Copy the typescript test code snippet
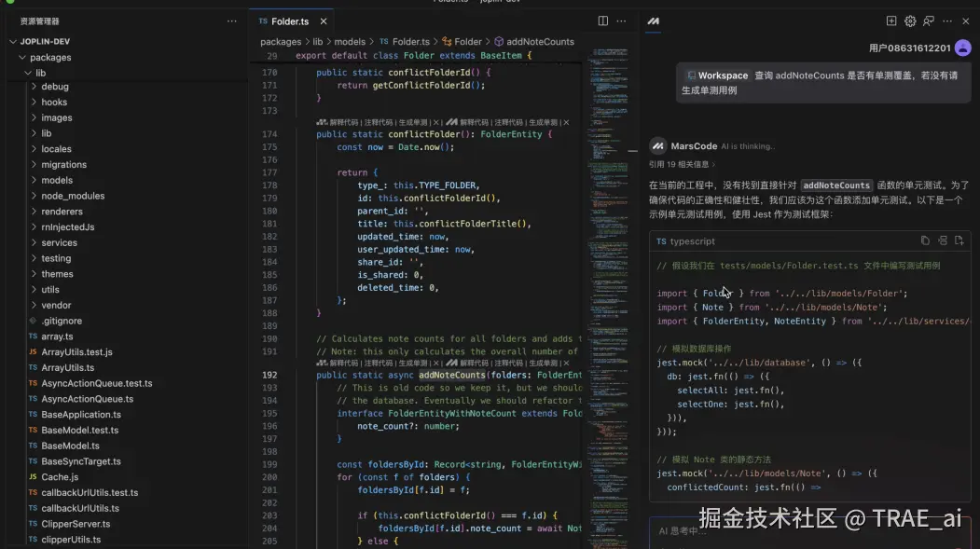Screen dimensions: 980x549 pos(926,240)
